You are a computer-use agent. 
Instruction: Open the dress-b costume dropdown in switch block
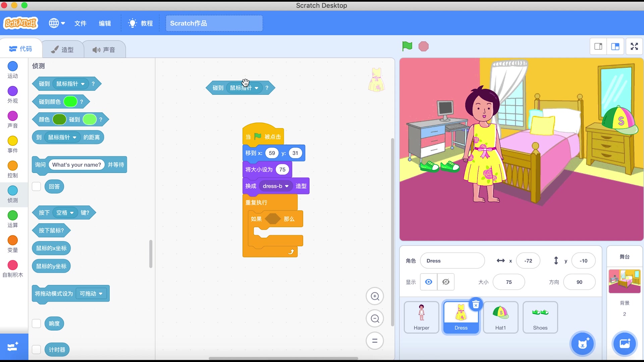coord(276,186)
